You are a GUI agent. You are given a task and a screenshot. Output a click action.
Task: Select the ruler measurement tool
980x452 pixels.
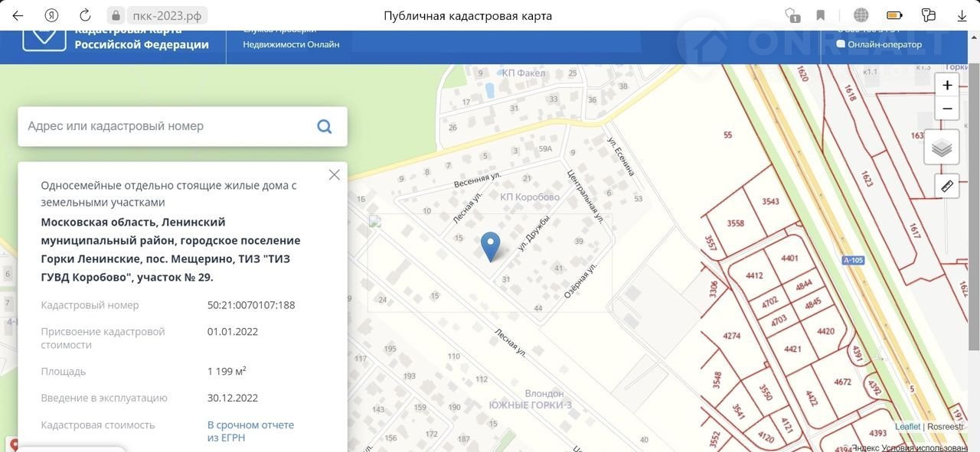pyautogui.click(x=946, y=186)
